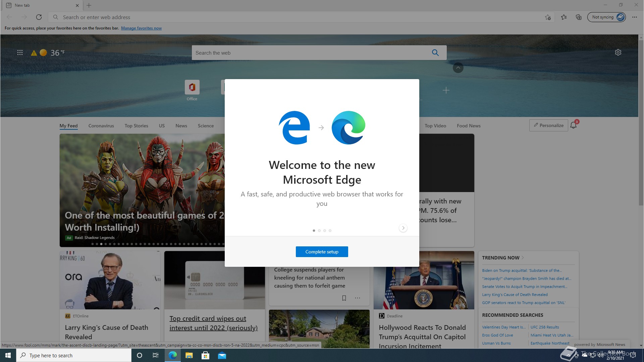Open Top credit card wipes out interest link
This screenshot has width=644, height=362.
point(213,323)
